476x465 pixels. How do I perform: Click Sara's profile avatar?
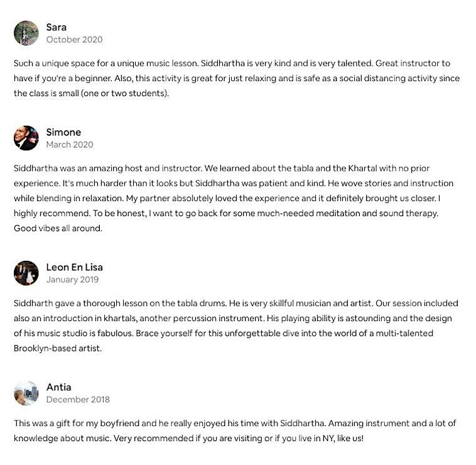coord(26,33)
